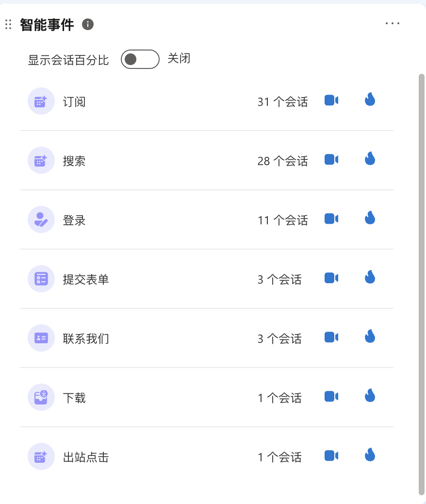
Task: Open recordings for 出站点击 event
Action: click(331, 456)
